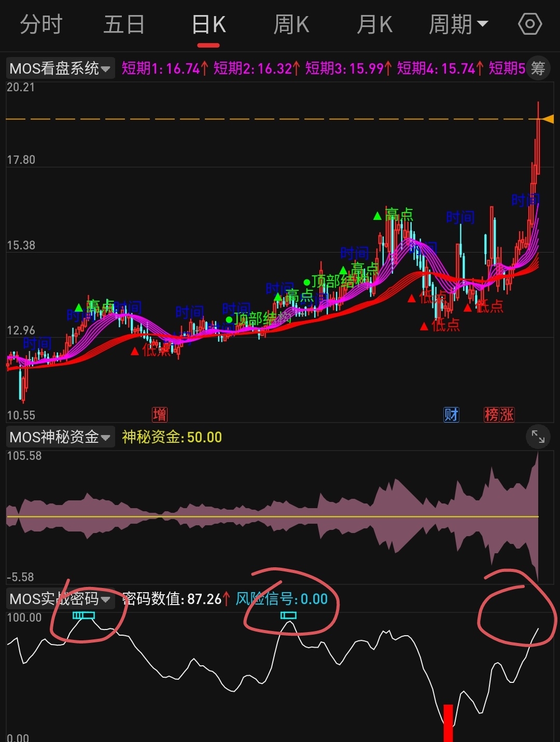Open the 月K monthly chart tab
This screenshot has width=560, height=742.
pyautogui.click(x=374, y=25)
